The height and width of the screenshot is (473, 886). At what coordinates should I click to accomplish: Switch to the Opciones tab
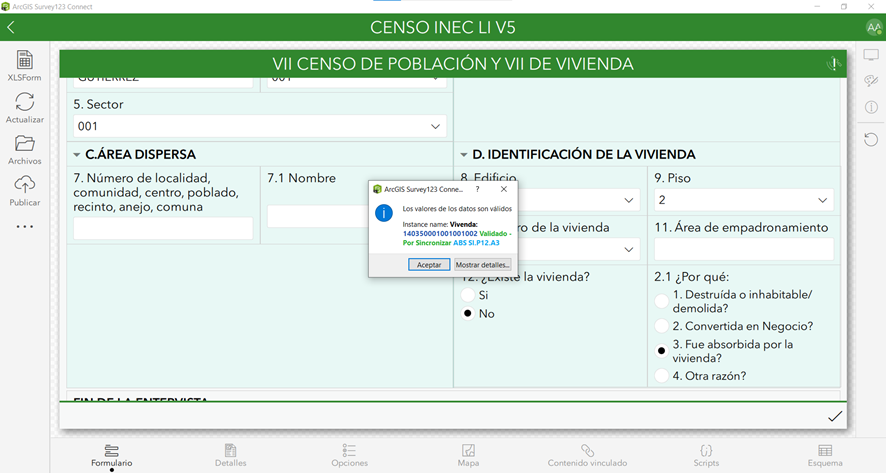pos(349,456)
